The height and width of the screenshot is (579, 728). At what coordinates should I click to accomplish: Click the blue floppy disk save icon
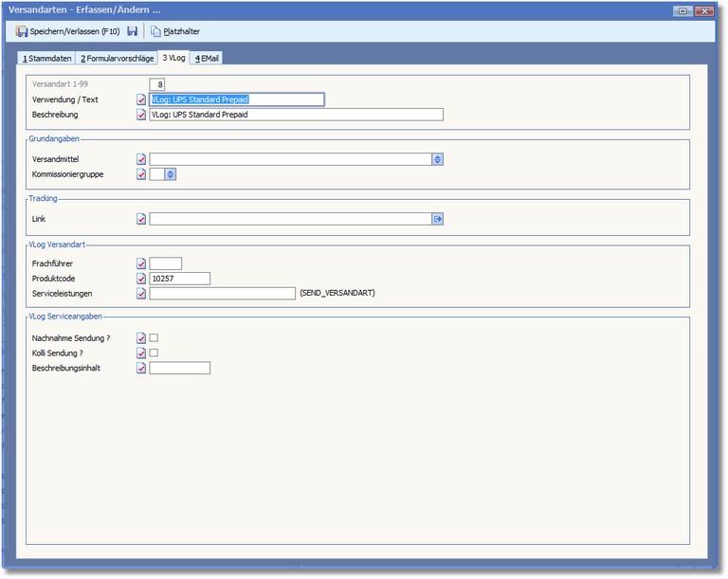tap(133, 31)
